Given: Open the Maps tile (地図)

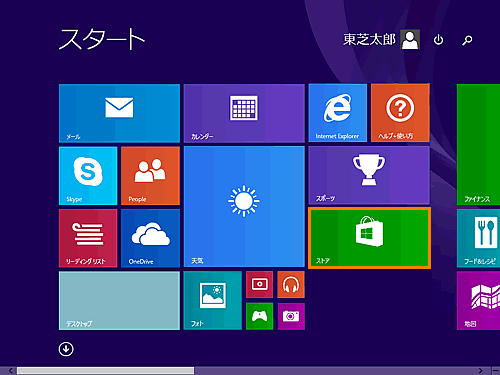Looking at the screenshot, I should pos(478,301).
